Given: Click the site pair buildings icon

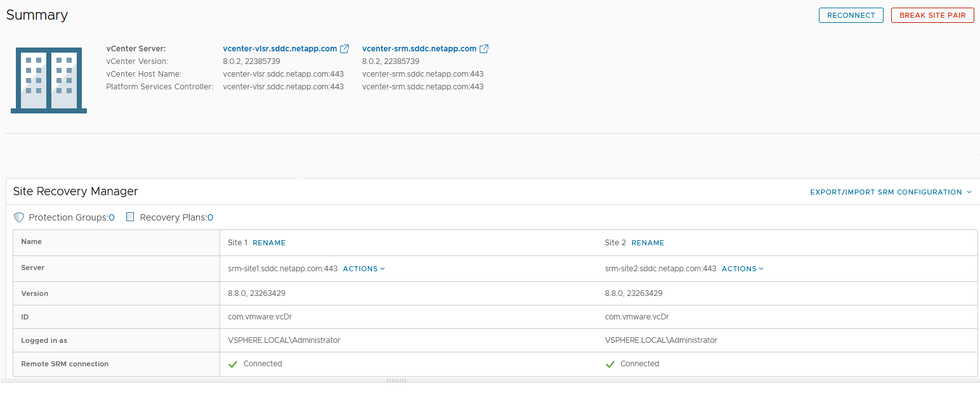Looking at the screenshot, I should pyautogui.click(x=49, y=80).
